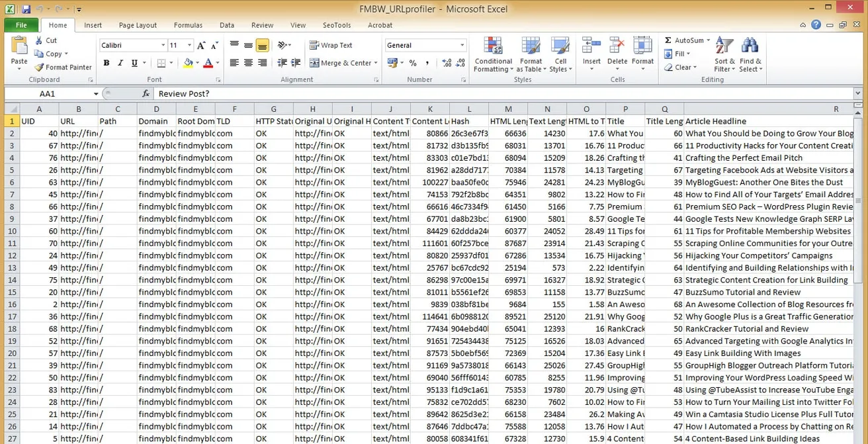Open Cell Styles gallery

pyautogui.click(x=560, y=54)
